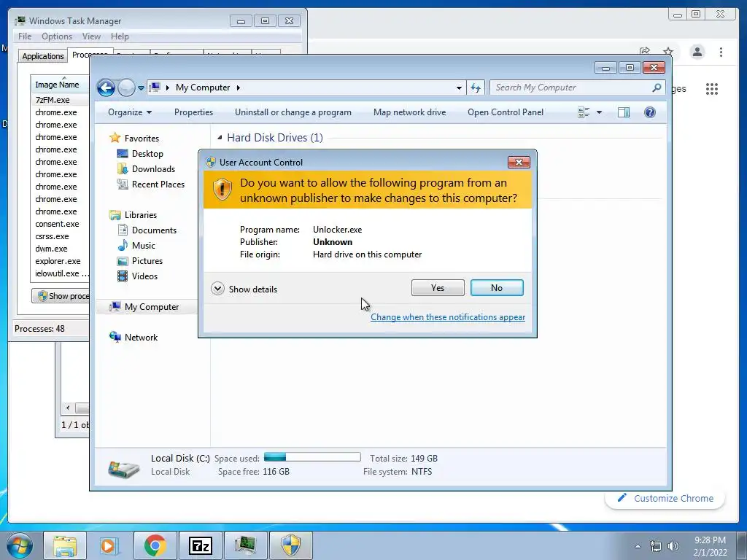Open Chrome profile avatar icon
The image size is (747, 560).
click(x=697, y=52)
